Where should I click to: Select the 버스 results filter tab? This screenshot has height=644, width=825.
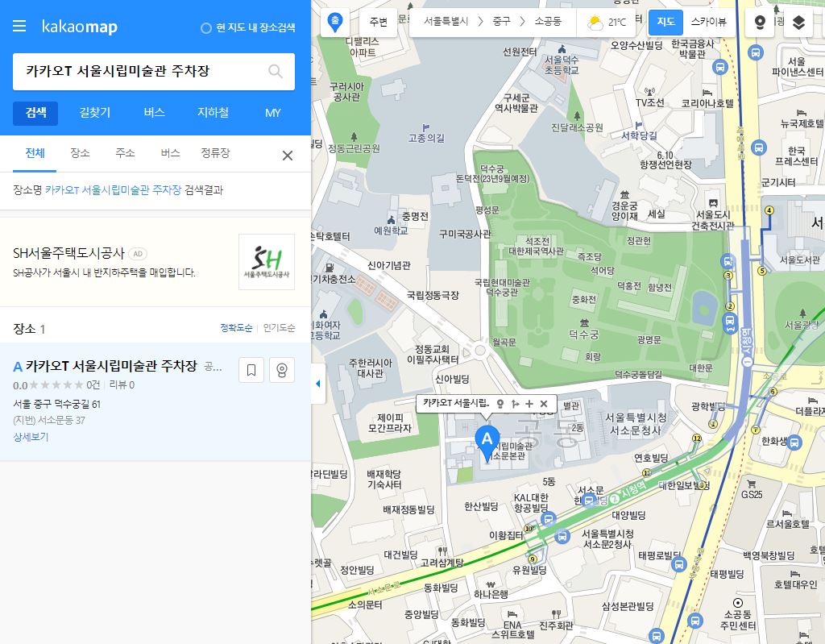coord(171,153)
